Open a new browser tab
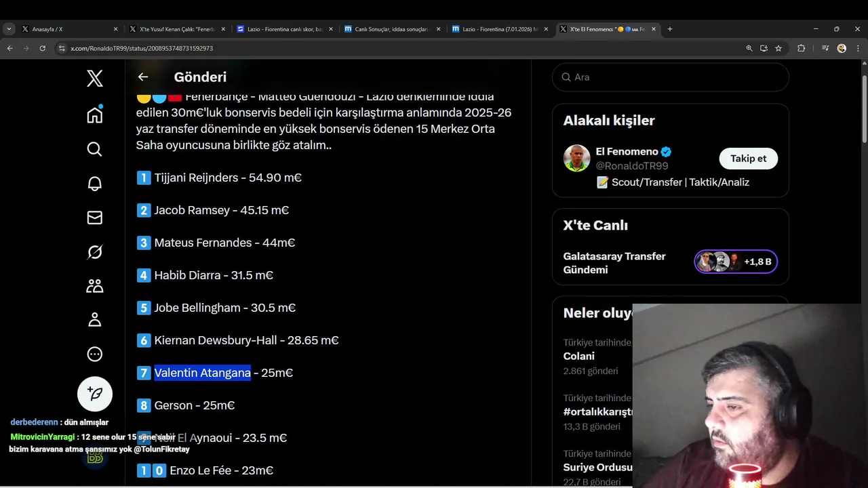Image resolution: width=868 pixels, height=488 pixels. [x=670, y=29]
